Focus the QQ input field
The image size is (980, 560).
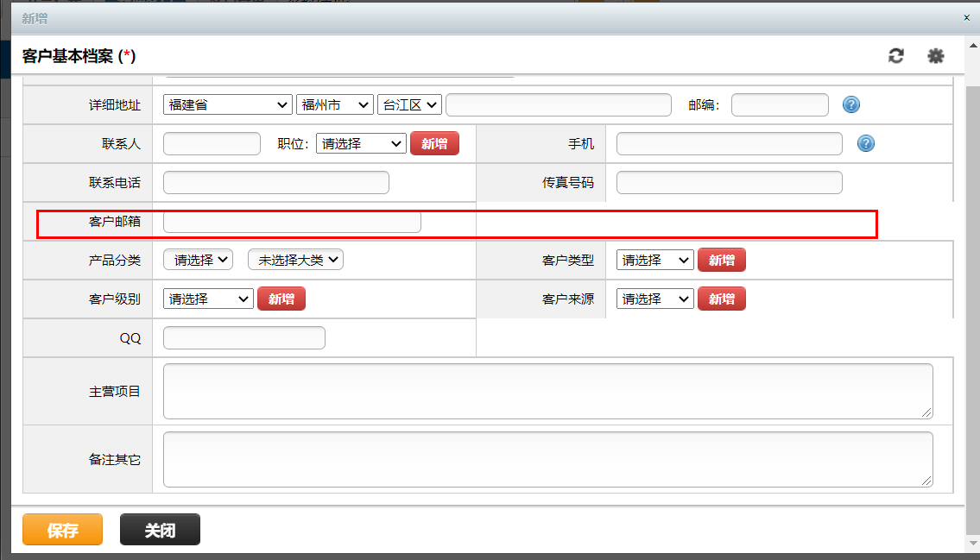(x=244, y=337)
